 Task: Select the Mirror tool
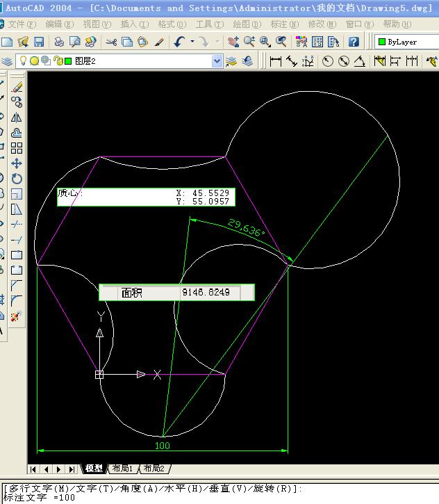[17, 117]
